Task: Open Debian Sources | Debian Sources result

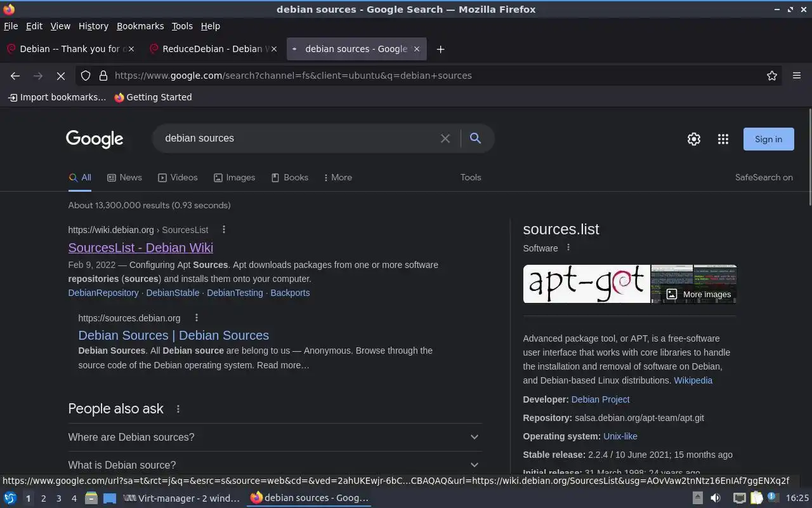Action: click(174, 335)
